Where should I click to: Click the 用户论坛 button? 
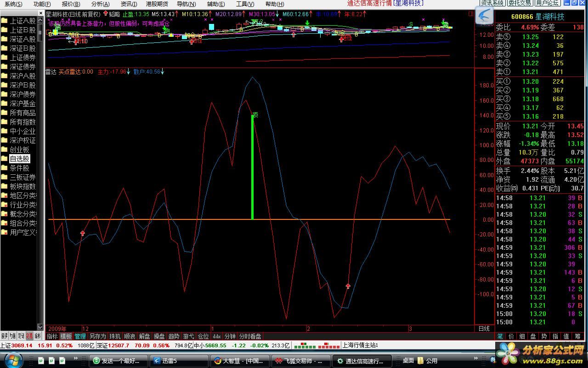click(x=547, y=3)
